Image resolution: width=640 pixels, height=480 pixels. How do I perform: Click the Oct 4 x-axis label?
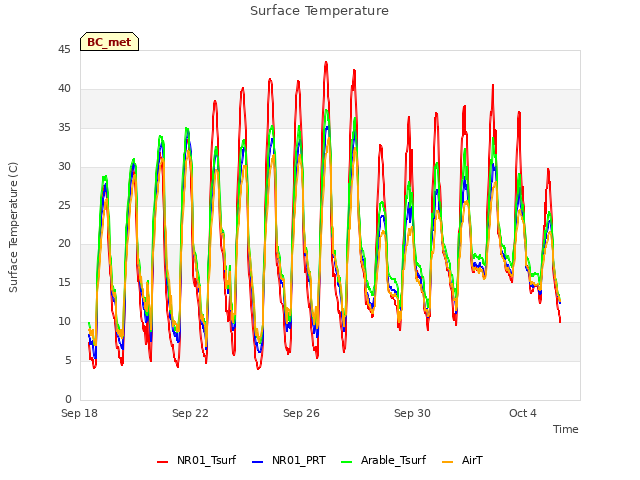(523, 413)
